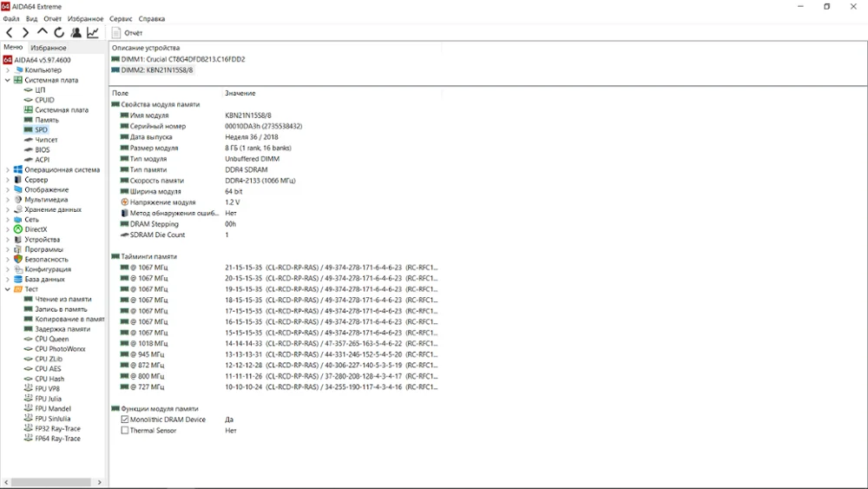Select the Программы tree item
The image size is (868, 489).
pyautogui.click(x=43, y=250)
